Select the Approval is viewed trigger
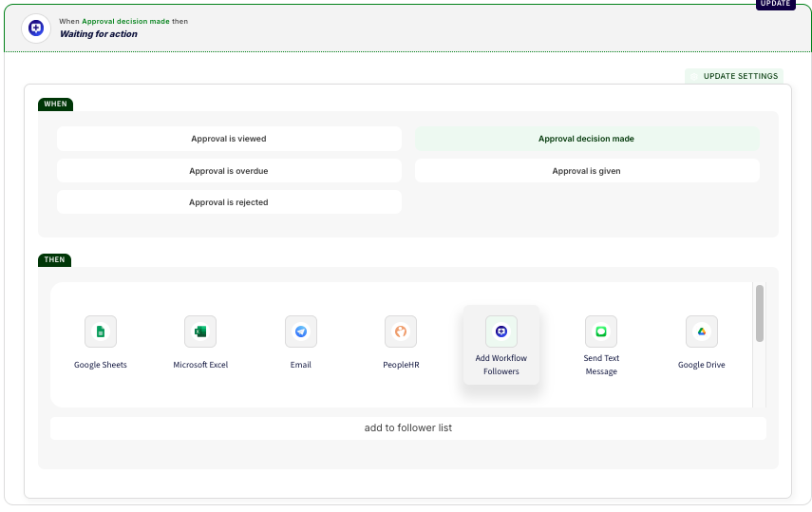 coord(229,139)
